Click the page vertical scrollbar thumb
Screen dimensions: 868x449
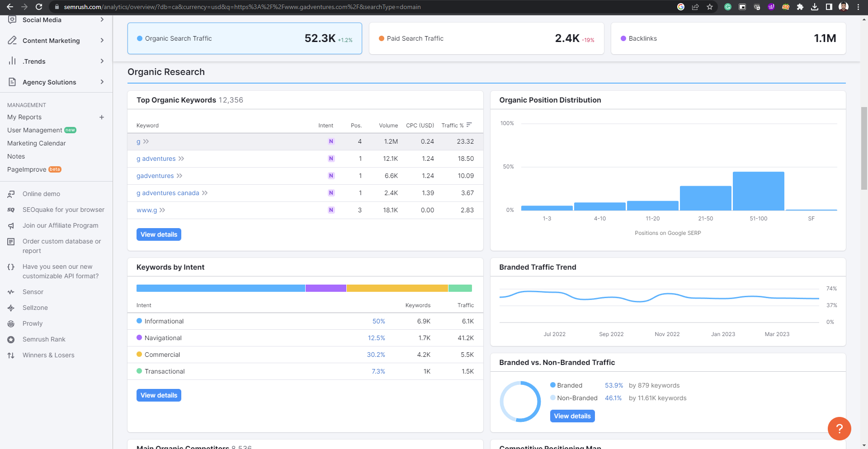[864, 148]
